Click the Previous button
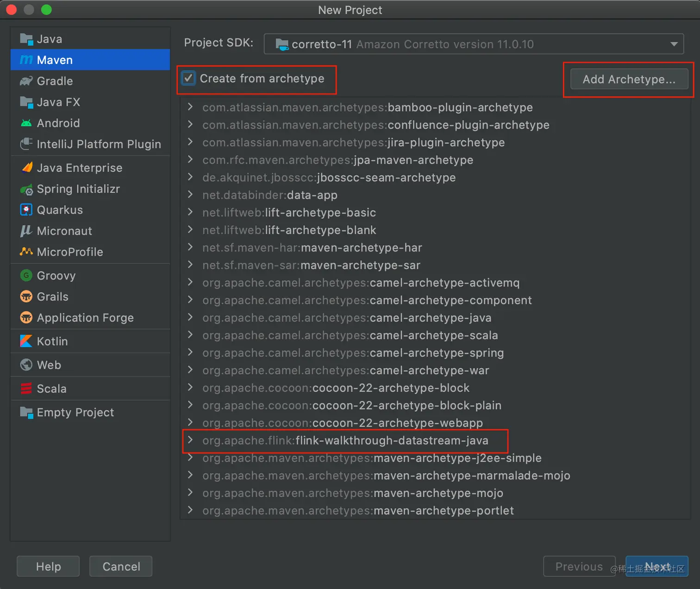This screenshot has width=700, height=589. tap(579, 566)
